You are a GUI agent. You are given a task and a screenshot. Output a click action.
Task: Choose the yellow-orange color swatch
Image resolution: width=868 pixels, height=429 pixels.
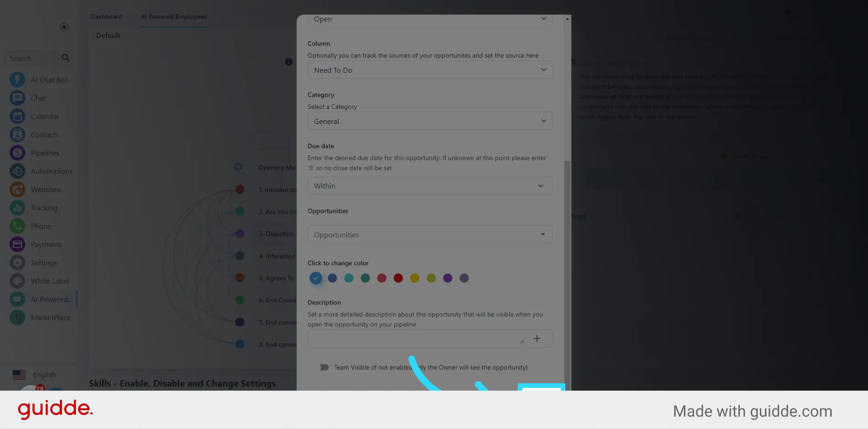pos(415,278)
